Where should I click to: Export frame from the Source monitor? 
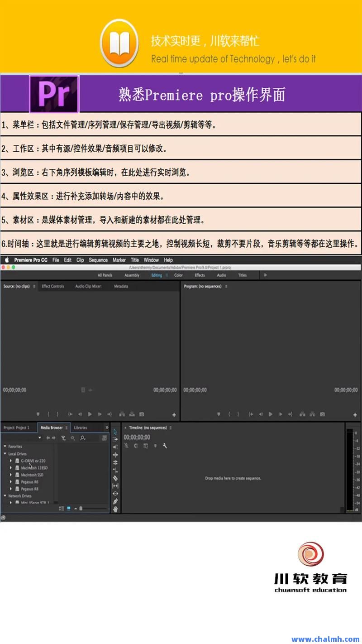point(142,414)
